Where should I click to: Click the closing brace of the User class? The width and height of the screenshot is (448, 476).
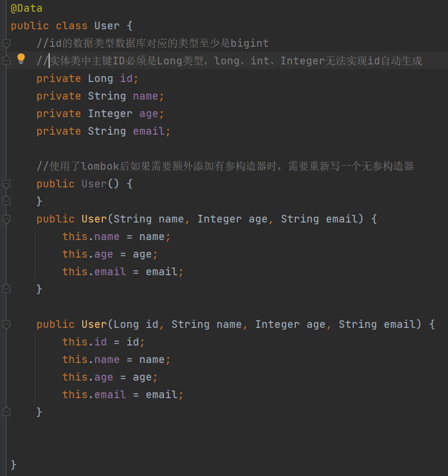[14, 464]
